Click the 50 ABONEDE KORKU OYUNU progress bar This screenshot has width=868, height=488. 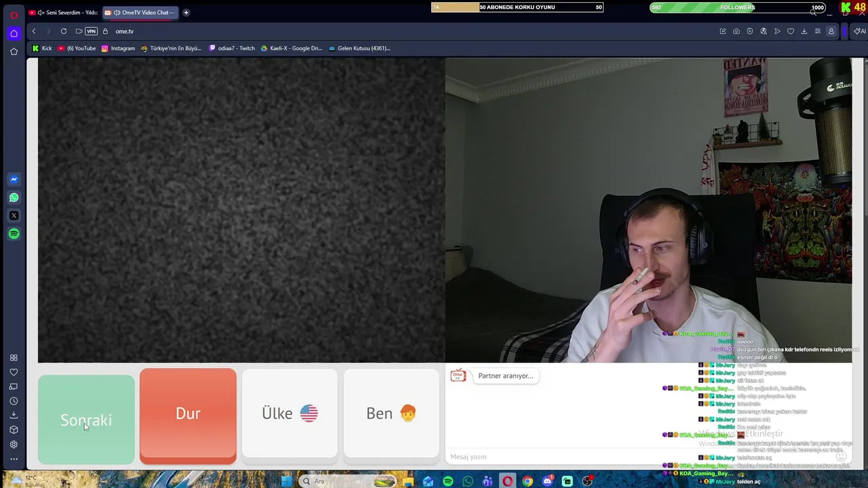(x=517, y=7)
